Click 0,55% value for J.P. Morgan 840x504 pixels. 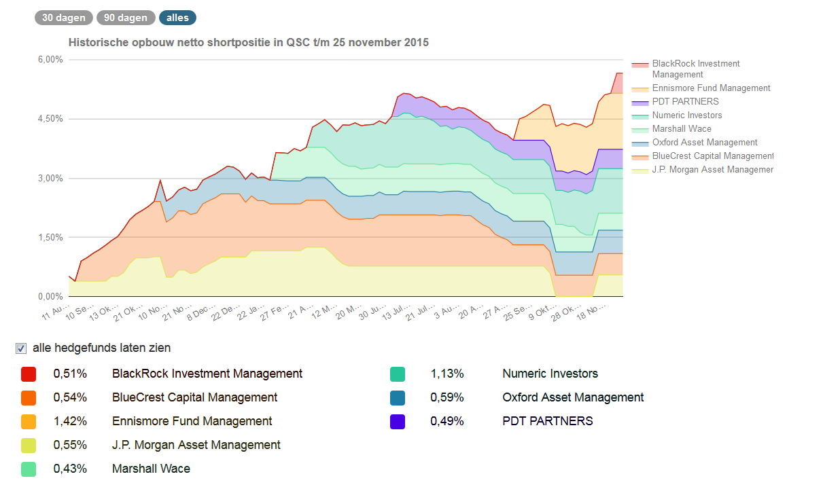click(71, 445)
